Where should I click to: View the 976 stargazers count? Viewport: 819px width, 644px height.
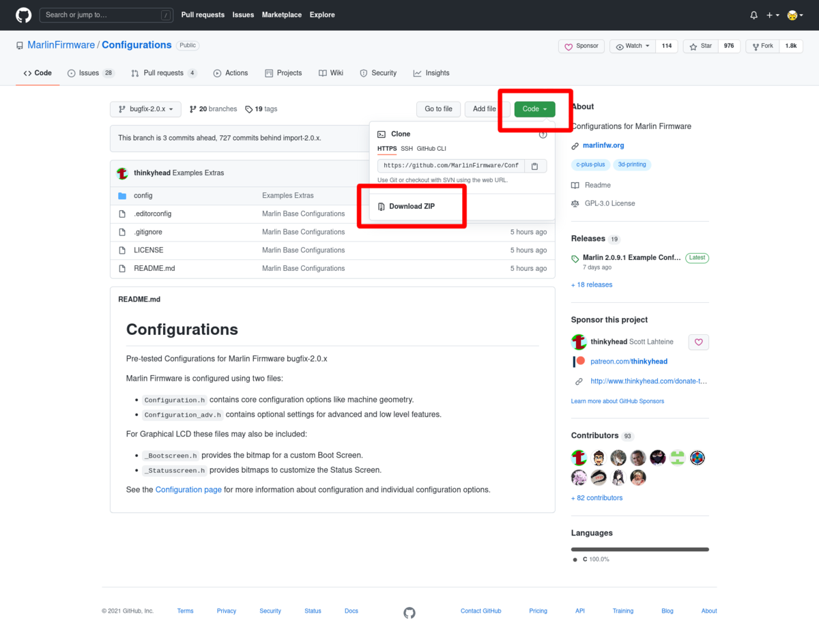click(729, 46)
